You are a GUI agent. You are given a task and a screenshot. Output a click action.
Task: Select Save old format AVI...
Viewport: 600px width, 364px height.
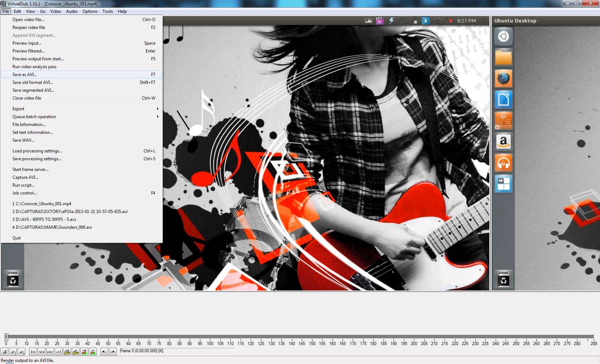click(x=81, y=82)
